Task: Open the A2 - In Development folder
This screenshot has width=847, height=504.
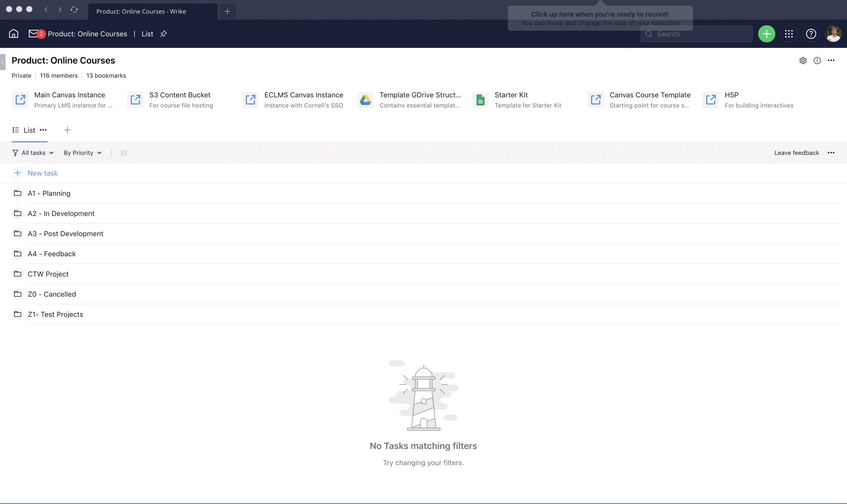Action: (61, 213)
